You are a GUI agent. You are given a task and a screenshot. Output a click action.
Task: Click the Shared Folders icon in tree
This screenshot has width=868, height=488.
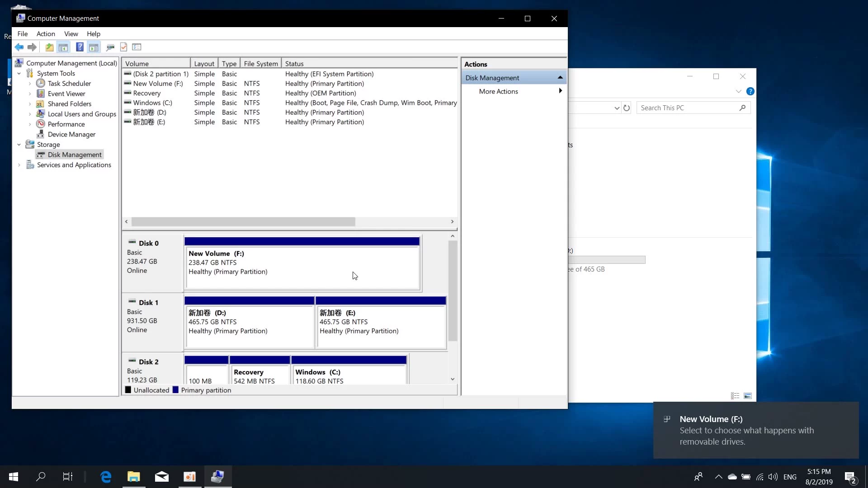(40, 104)
